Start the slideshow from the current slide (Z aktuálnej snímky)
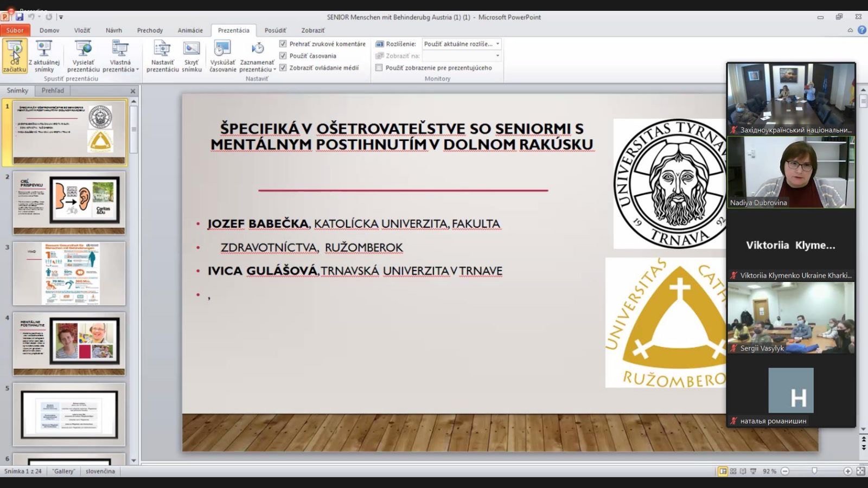The image size is (868, 488). (x=44, y=56)
